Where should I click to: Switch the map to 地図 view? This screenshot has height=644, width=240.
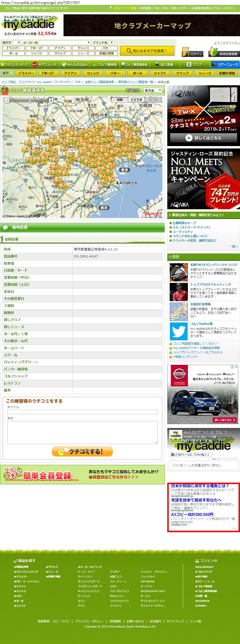(x=120, y=100)
